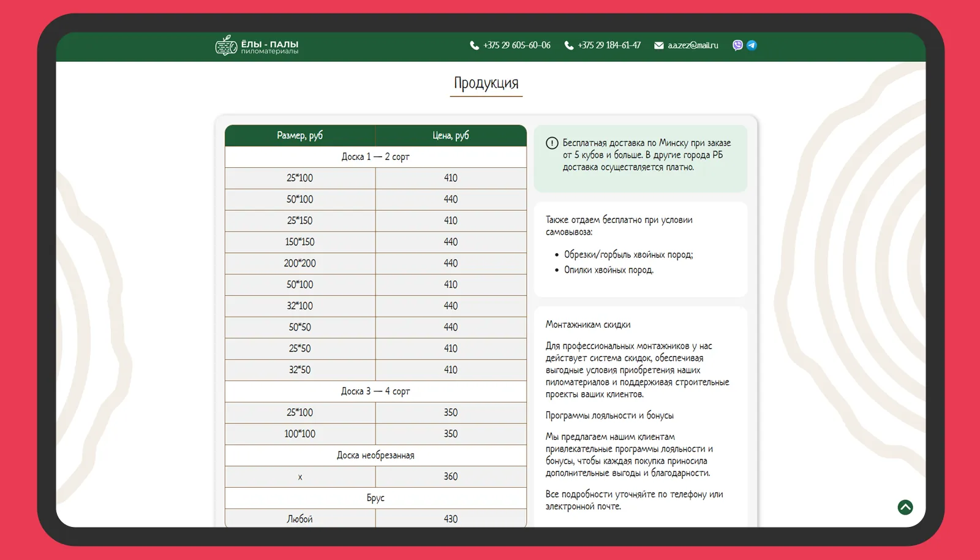Click the Опилки хвойных пород list item

(609, 270)
